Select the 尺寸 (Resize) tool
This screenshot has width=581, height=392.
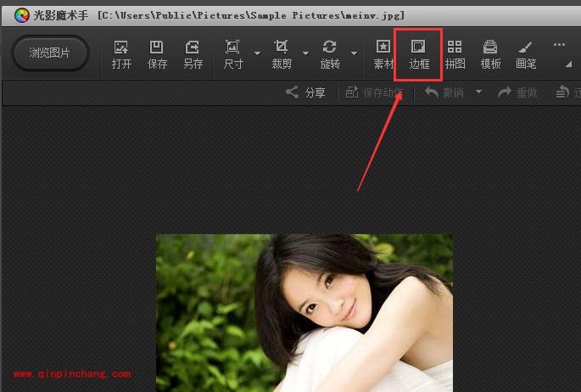[232, 54]
